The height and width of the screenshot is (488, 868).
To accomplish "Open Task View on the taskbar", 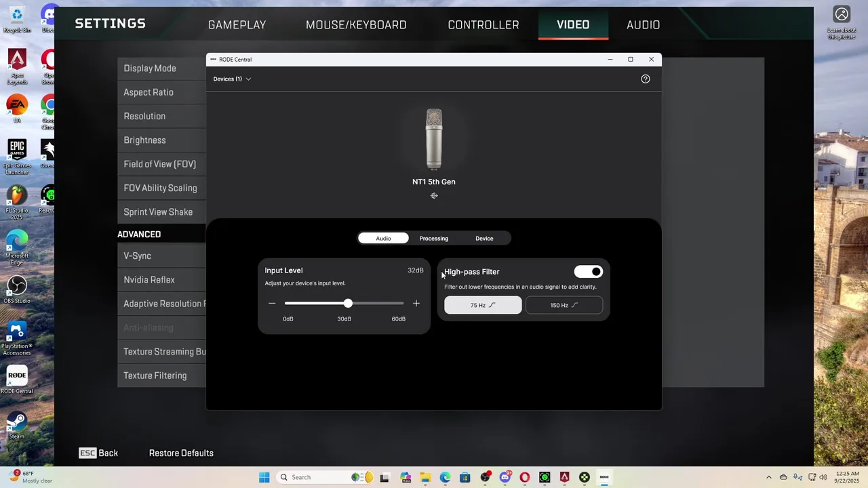I will coord(384,477).
